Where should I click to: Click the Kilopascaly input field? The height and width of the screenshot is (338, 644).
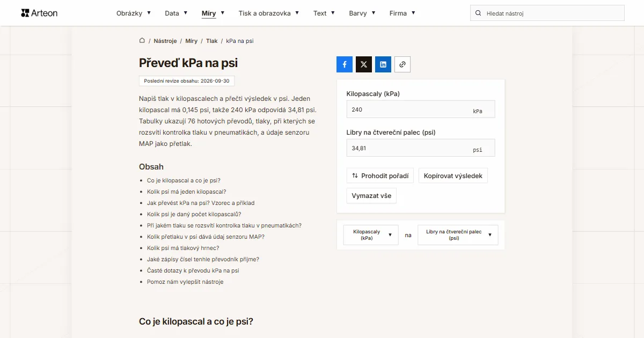[421, 109]
